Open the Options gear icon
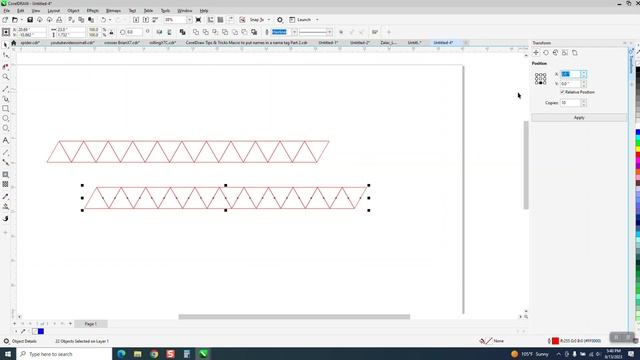The height and width of the screenshot is (360, 640). tap(280, 20)
